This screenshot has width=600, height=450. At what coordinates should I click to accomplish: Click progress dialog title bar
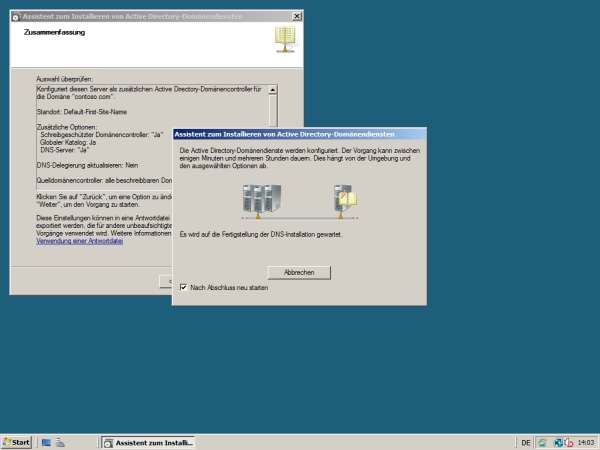[299, 134]
